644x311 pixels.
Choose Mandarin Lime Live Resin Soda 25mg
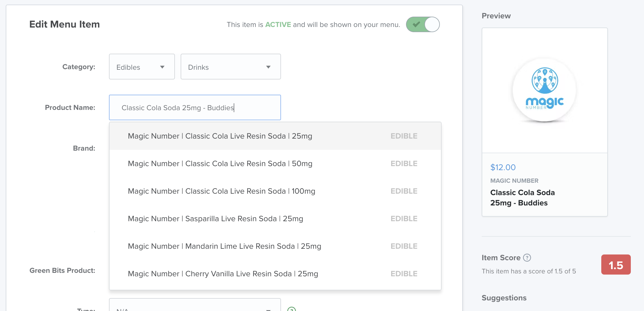tap(275, 246)
